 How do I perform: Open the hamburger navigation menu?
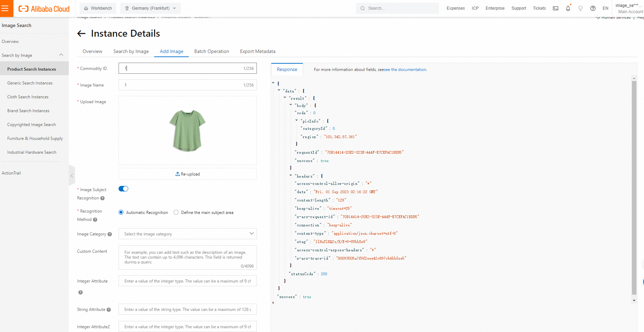pyautogui.click(x=5, y=8)
